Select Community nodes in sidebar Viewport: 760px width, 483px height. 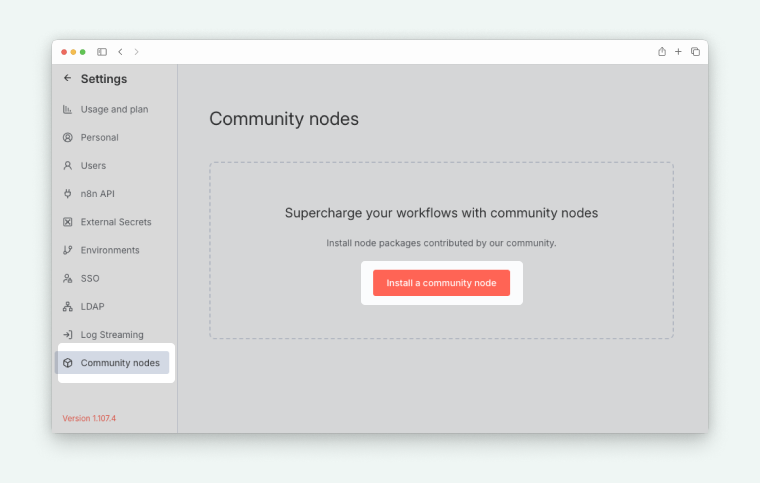[x=119, y=363]
